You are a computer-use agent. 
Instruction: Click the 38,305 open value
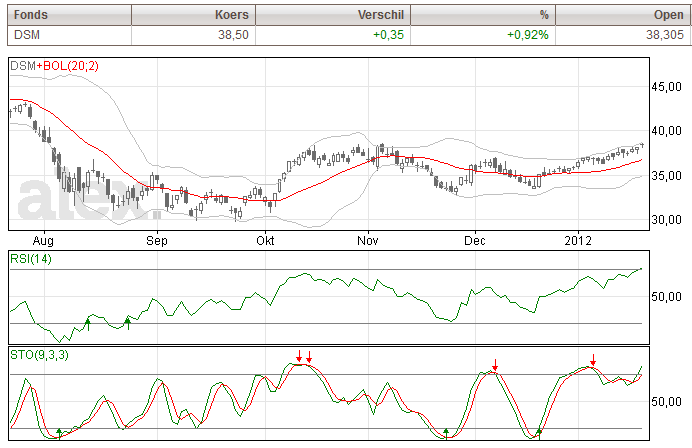[665, 35]
